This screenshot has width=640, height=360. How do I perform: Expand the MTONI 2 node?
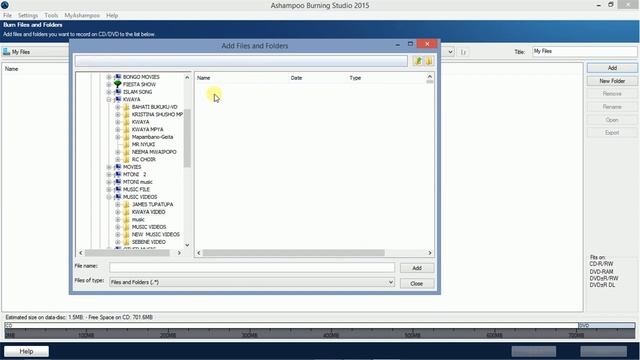pyautogui.click(x=109, y=175)
